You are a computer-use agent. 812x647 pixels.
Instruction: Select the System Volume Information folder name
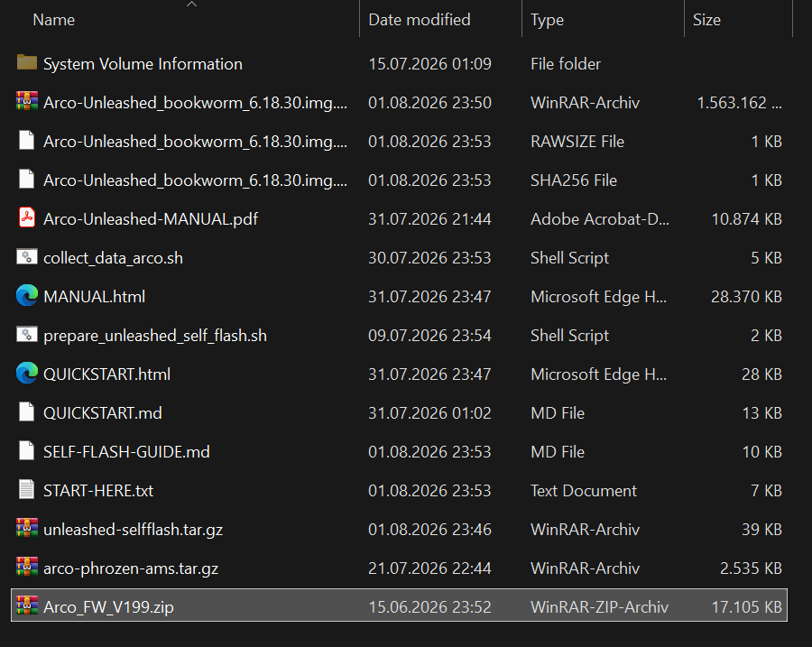[143, 64]
